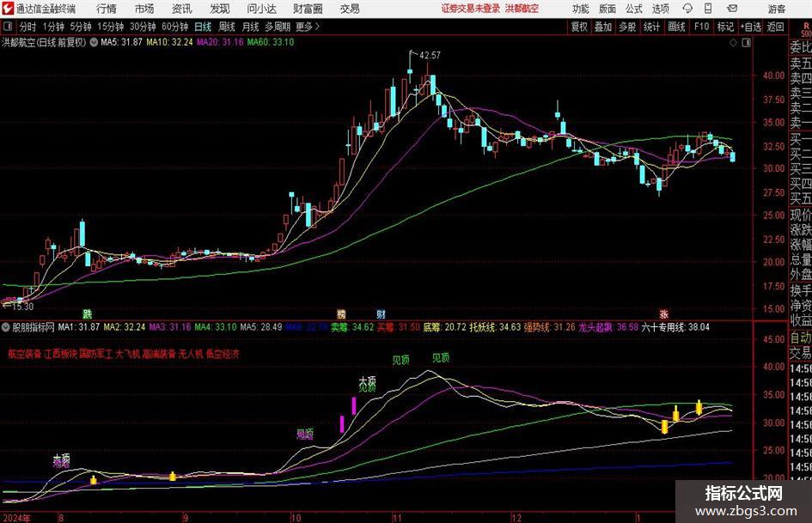Open the 版面 menu
This screenshot has width=812, height=523.
tap(607, 9)
